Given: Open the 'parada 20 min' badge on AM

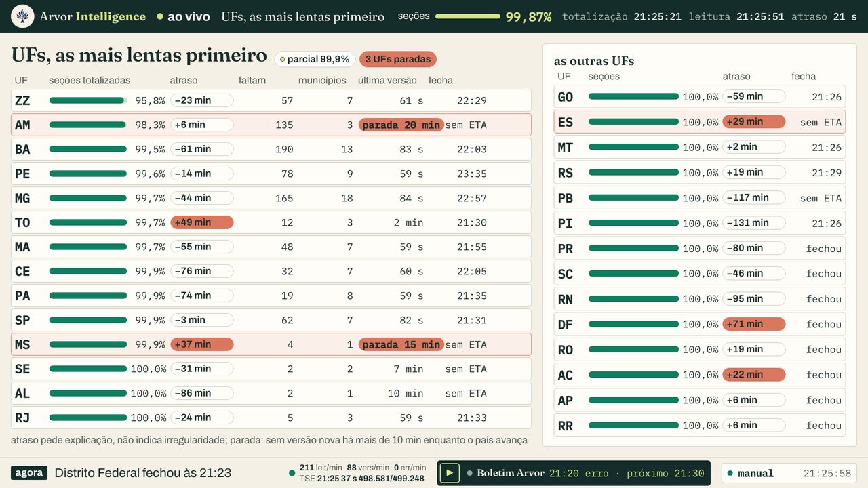Looking at the screenshot, I should coord(401,125).
